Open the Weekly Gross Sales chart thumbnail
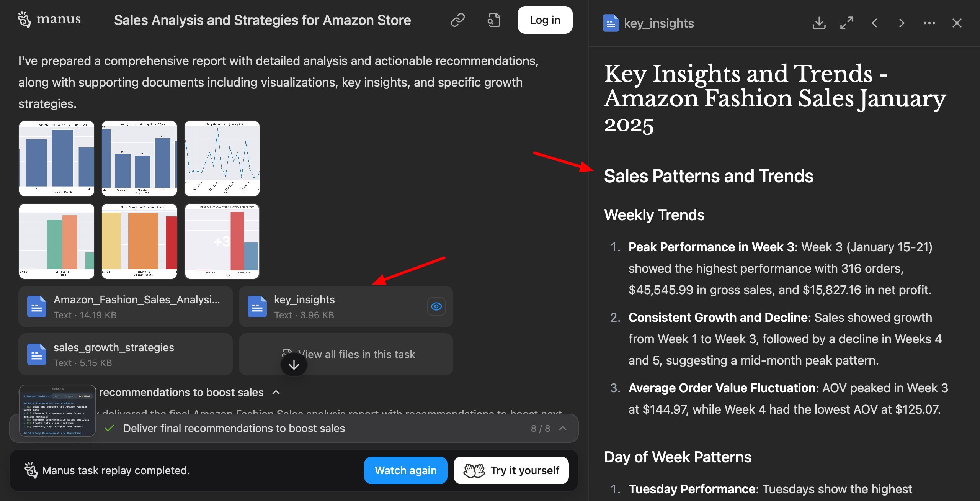 click(57, 159)
